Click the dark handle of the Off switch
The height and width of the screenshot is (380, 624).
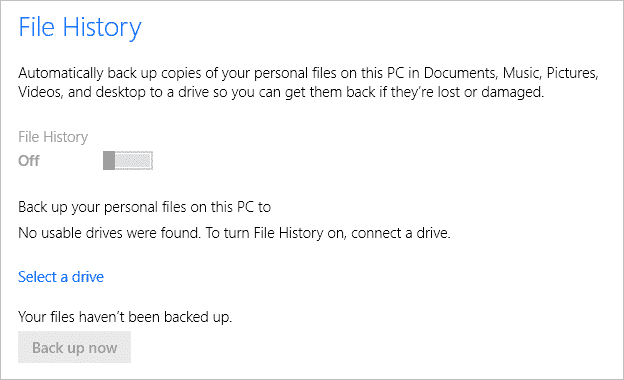click(x=109, y=160)
